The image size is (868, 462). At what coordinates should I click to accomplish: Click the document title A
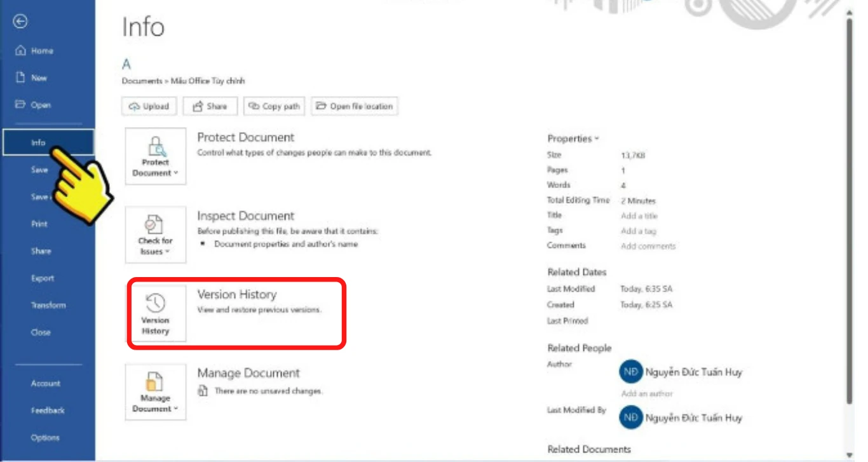tap(126, 65)
